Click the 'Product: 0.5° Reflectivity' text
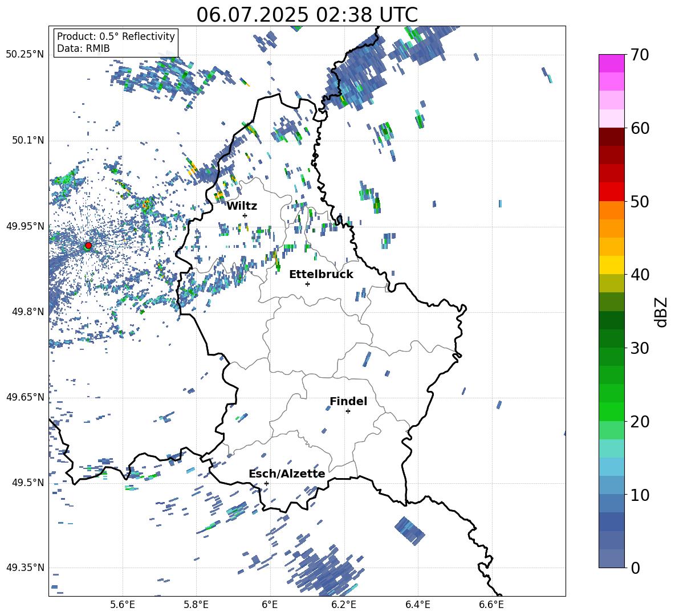 (x=116, y=36)
